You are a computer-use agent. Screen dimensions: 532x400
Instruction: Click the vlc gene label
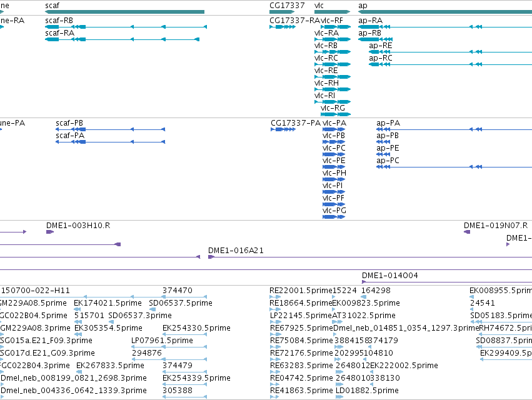click(319, 6)
